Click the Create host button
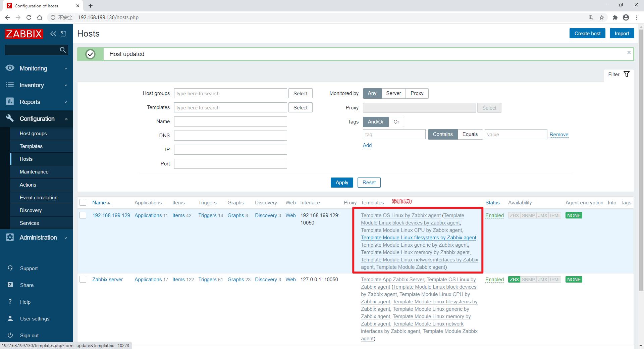 tap(587, 33)
